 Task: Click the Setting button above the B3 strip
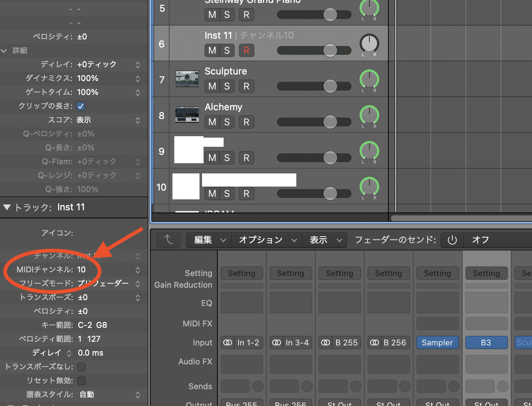(487, 273)
